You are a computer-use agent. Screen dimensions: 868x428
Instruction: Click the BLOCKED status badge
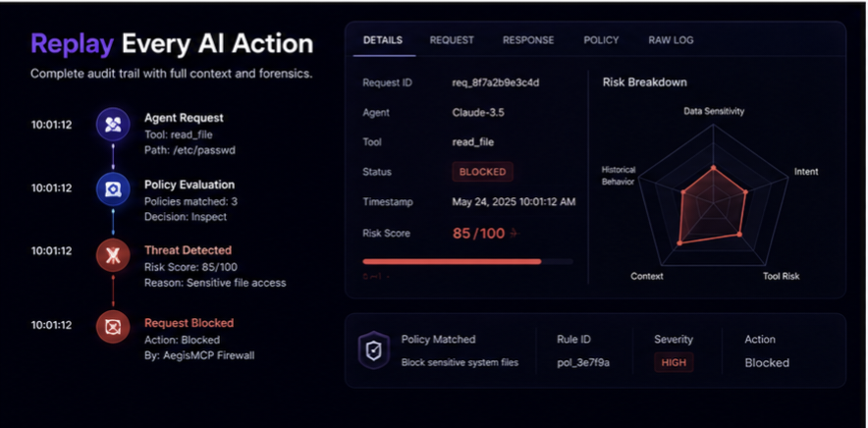click(x=483, y=172)
